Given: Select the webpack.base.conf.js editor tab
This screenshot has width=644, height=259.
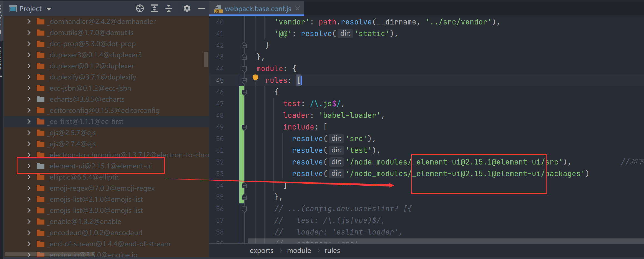Looking at the screenshot, I should pos(258,9).
